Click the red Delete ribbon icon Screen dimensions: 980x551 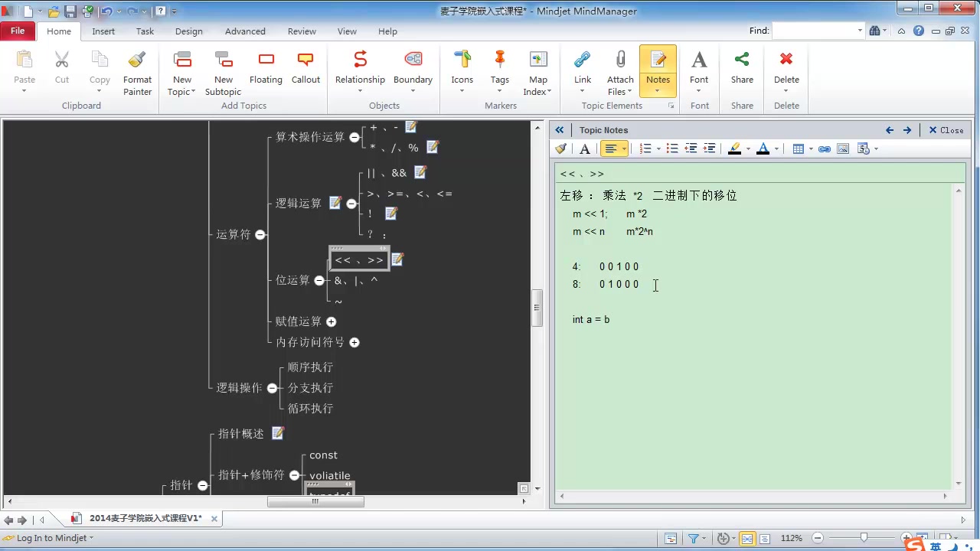[x=786, y=60]
